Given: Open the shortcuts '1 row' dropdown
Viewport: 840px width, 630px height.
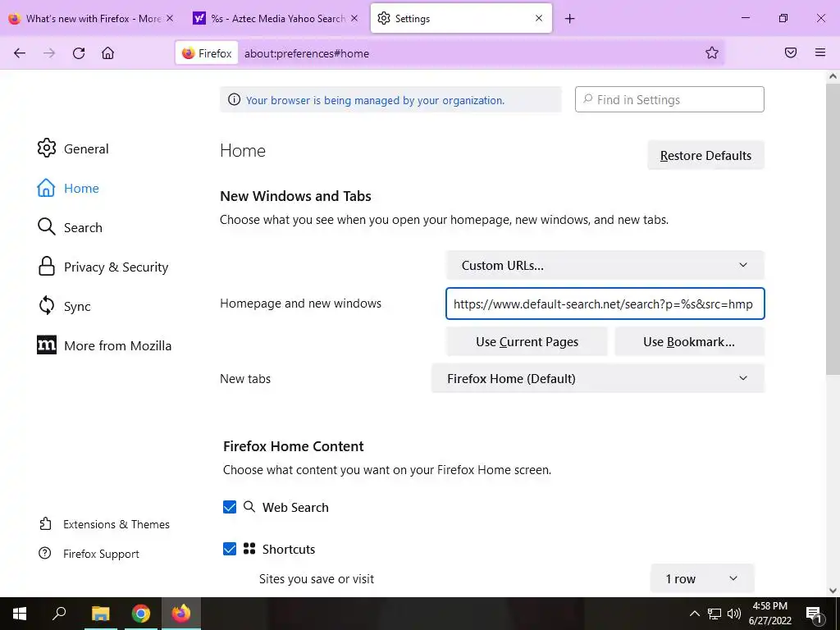Looking at the screenshot, I should 702,578.
